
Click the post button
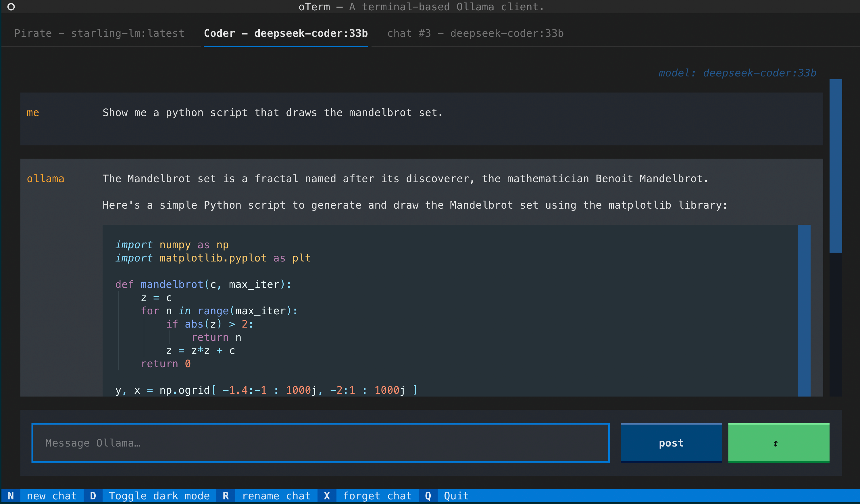click(x=671, y=443)
